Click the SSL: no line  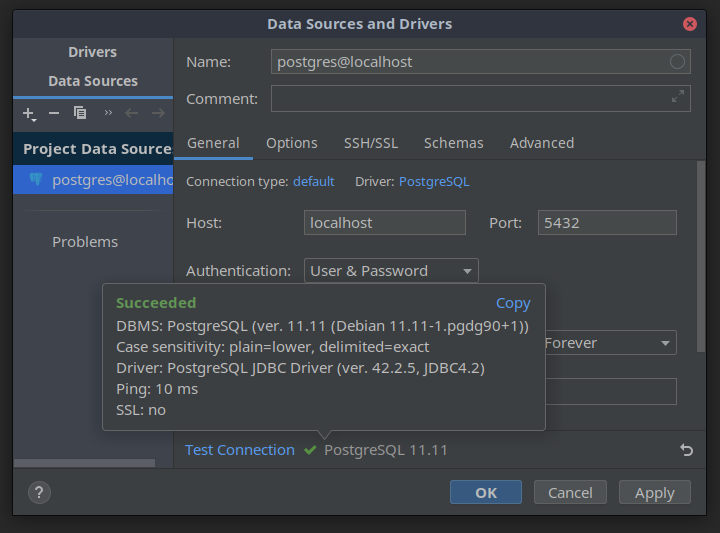point(141,410)
